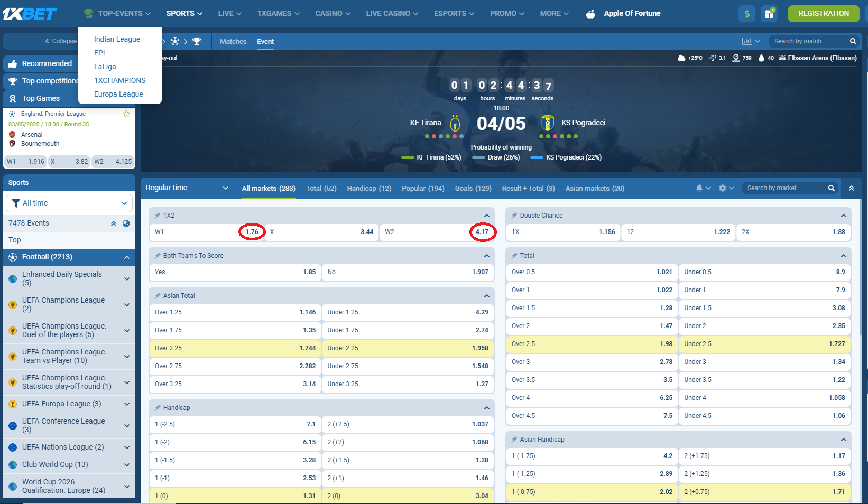Open the Regular time dropdown
The width and height of the screenshot is (868, 504).
click(x=187, y=188)
